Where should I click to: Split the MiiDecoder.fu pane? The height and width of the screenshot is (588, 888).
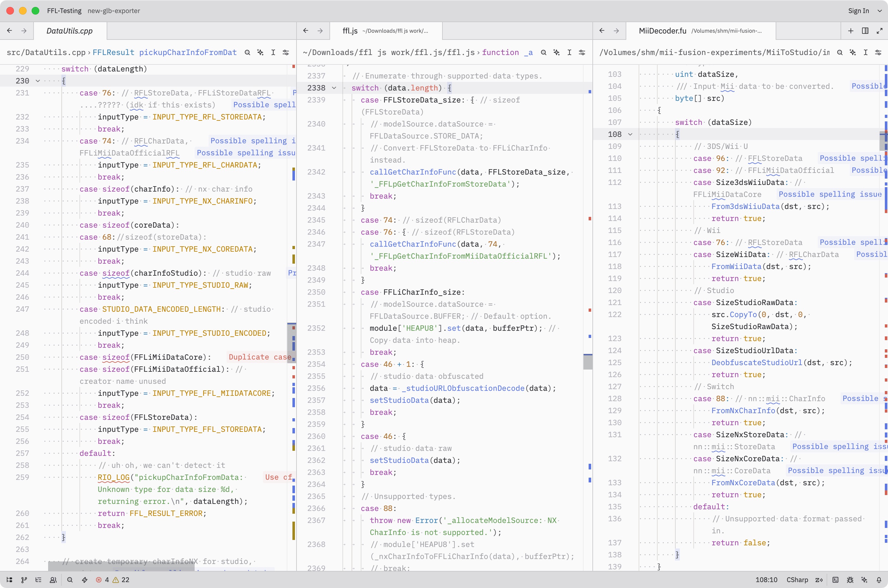click(x=865, y=31)
